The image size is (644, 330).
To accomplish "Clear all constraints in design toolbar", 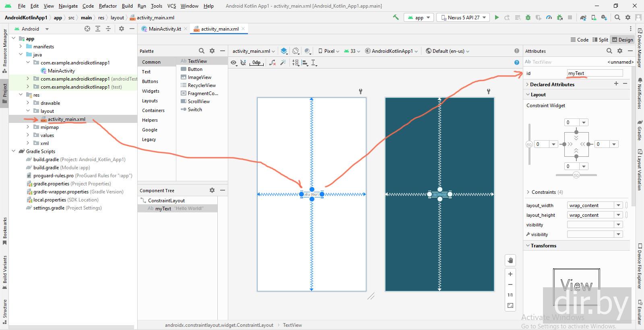I will tap(272, 62).
